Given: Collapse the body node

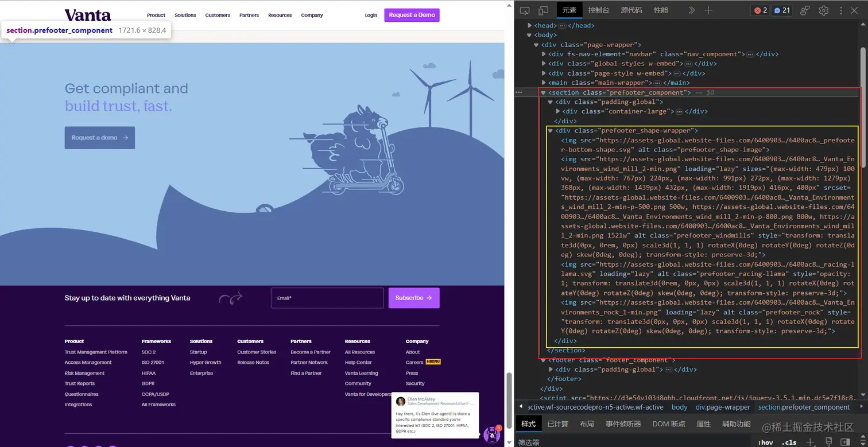Looking at the screenshot, I should coord(530,36).
